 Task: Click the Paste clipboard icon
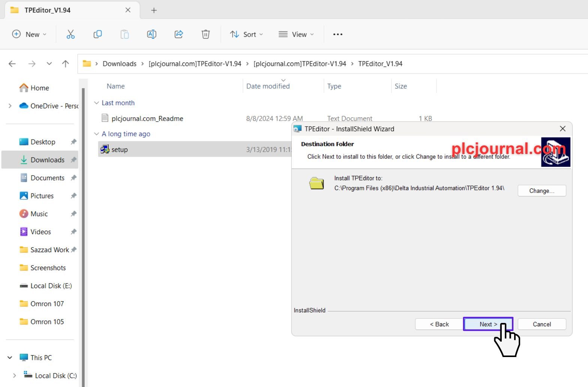click(x=124, y=34)
